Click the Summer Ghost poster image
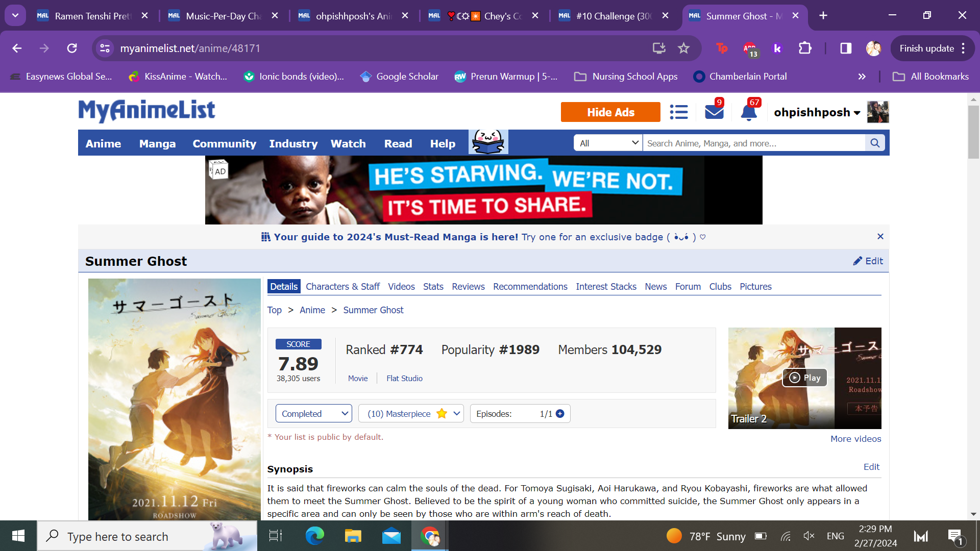980x551 pixels. [175, 399]
